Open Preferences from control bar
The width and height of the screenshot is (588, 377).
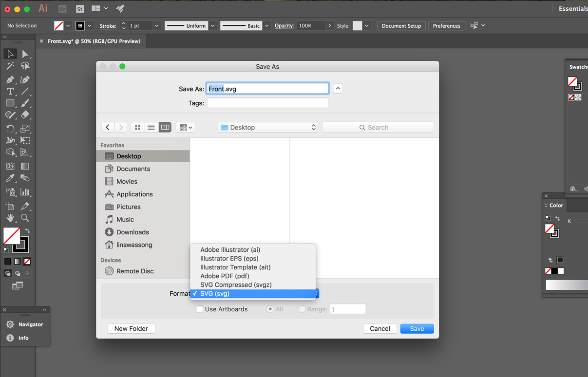click(x=447, y=26)
